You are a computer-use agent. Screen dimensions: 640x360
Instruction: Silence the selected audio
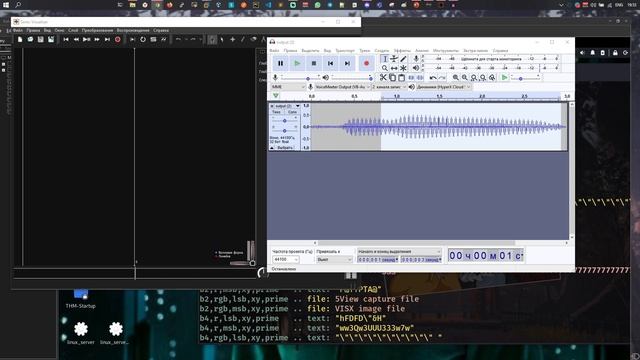(420, 78)
